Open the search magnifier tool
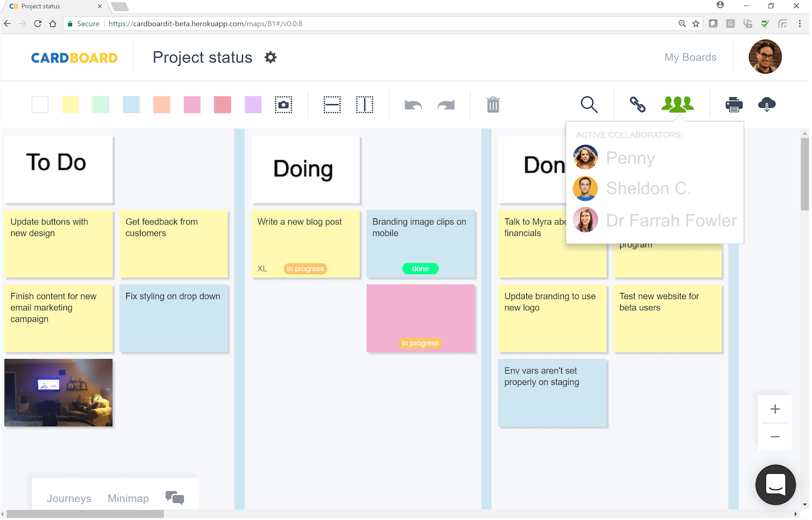812x520 pixels. pyautogui.click(x=589, y=105)
